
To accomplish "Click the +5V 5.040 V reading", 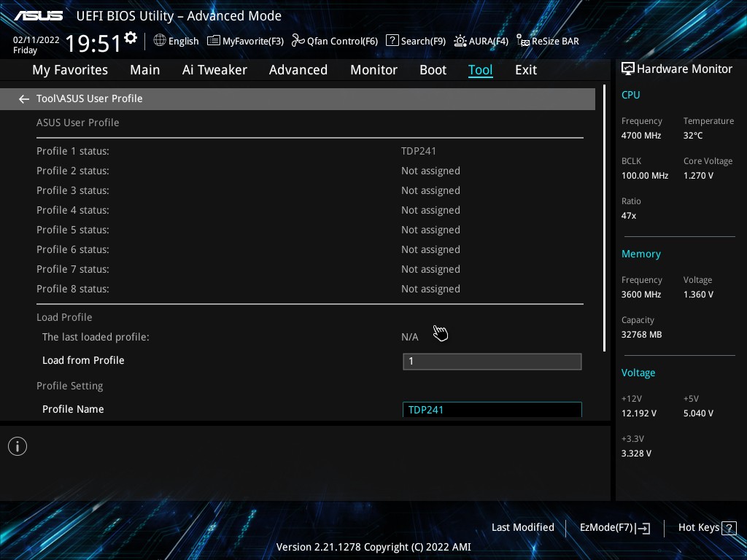I will tap(698, 413).
